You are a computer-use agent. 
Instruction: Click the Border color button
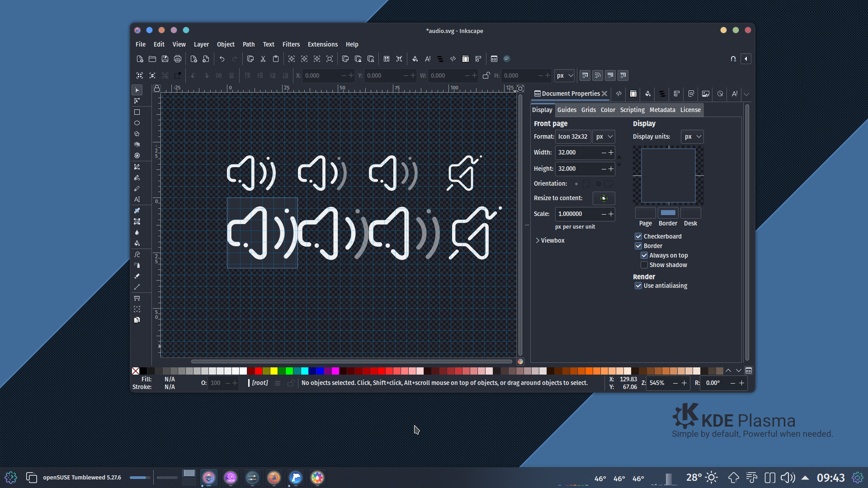[x=668, y=213]
